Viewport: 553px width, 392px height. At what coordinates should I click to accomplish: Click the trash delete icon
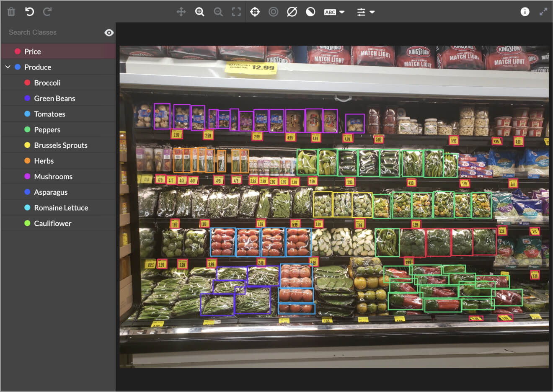11,12
